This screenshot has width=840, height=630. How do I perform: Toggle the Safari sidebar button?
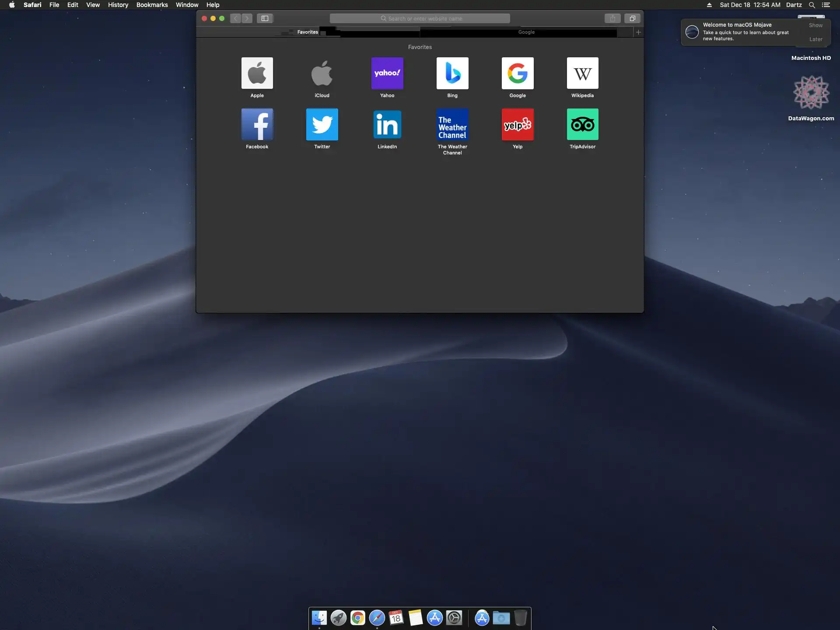coord(265,18)
